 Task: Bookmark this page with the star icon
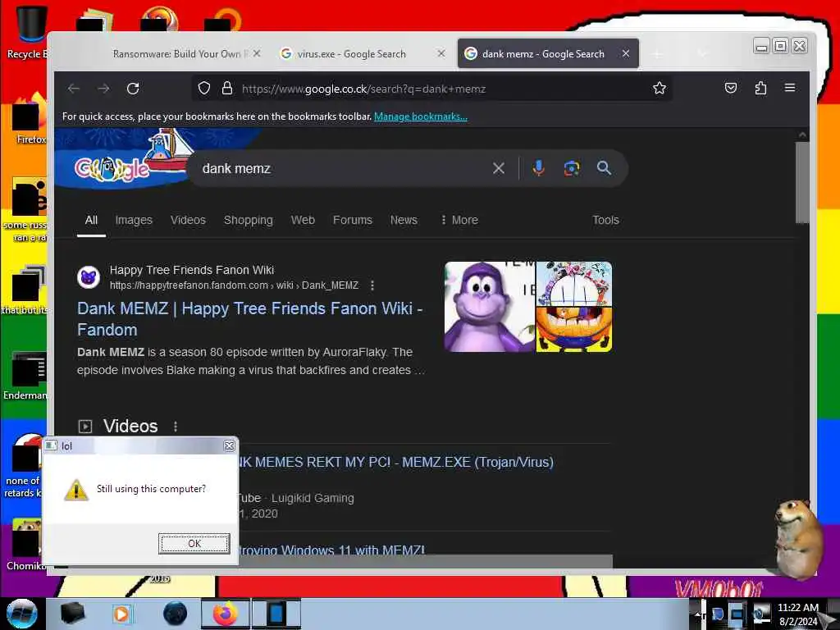pyautogui.click(x=660, y=89)
